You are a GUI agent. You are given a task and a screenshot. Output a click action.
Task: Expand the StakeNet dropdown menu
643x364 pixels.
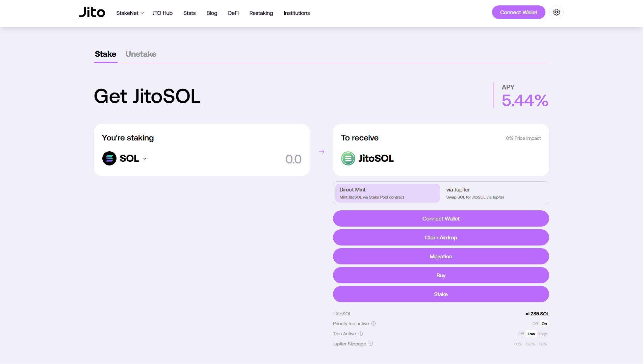pyautogui.click(x=130, y=13)
